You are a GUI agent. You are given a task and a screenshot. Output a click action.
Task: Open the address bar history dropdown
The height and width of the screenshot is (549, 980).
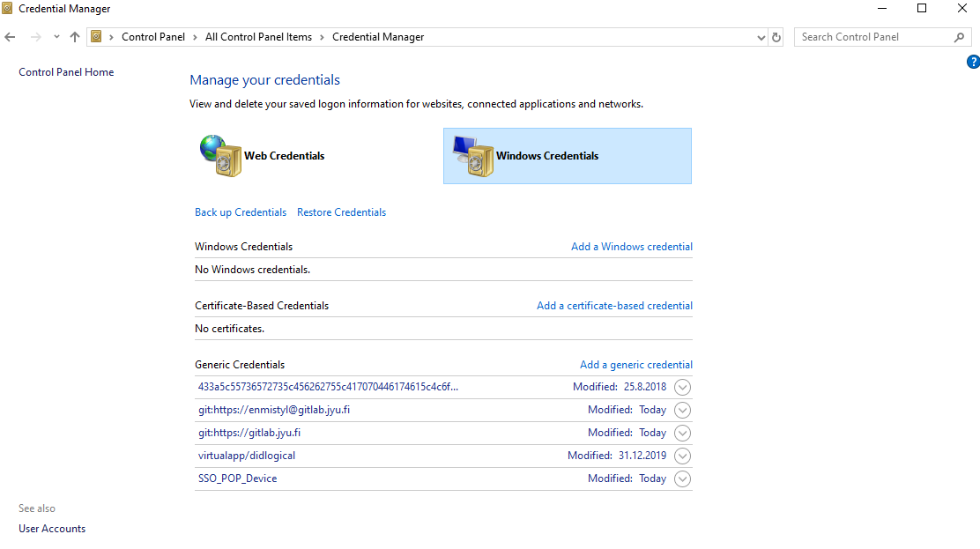pos(761,37)
